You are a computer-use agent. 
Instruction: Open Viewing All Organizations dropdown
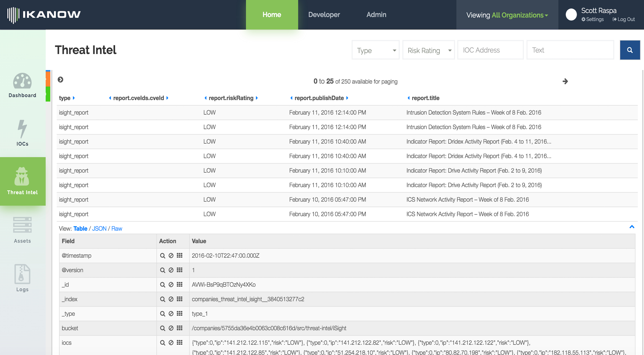tap(507, 15)
